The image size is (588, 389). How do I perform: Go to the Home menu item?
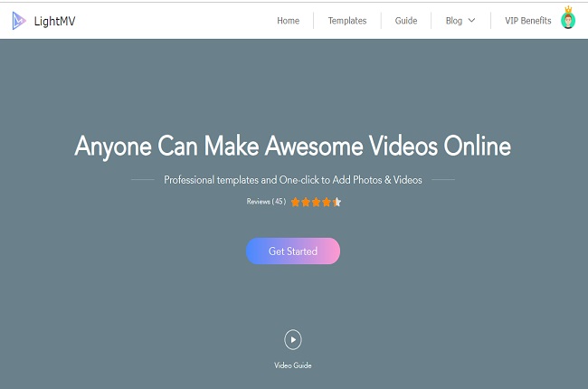[288, 21]
